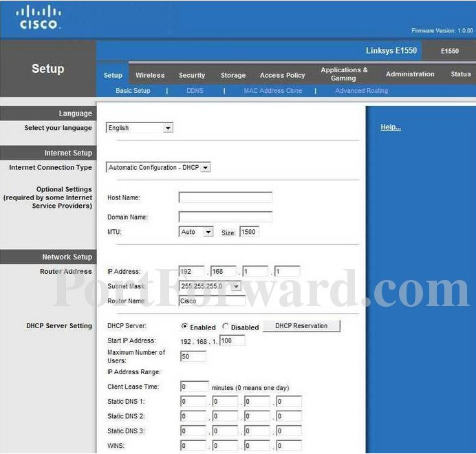
Task: Open the Setup tab
Action: [113, 75]
